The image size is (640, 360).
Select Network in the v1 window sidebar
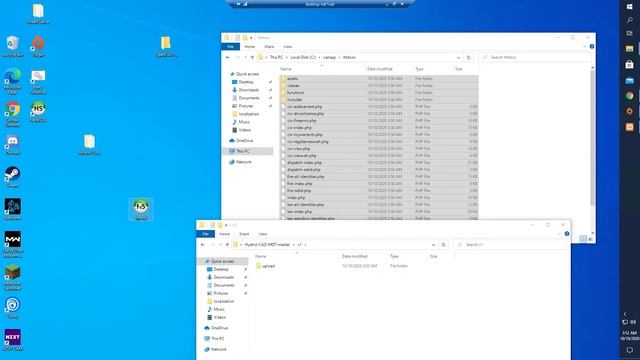[219, 349]
